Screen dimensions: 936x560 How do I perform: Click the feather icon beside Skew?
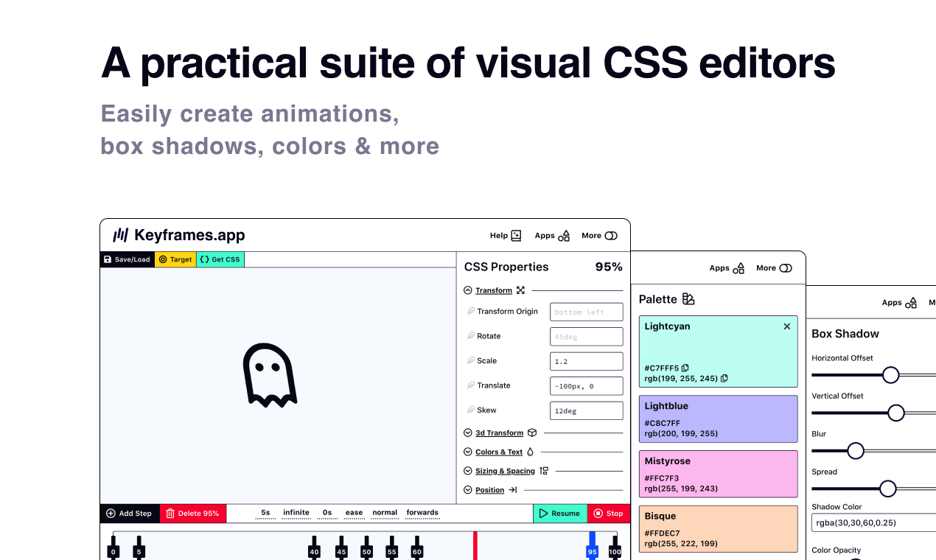coord(471,410)
